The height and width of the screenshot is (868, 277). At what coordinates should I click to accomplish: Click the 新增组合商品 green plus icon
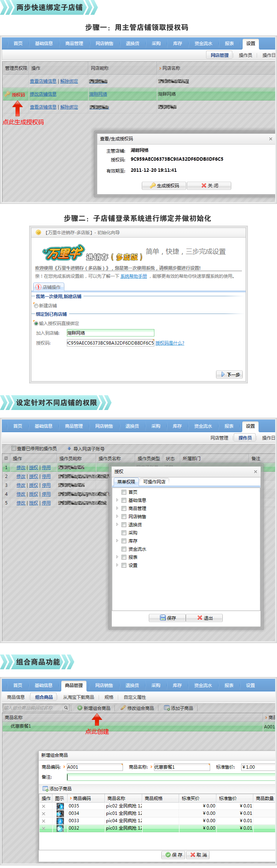pyautogui.click(x=80, y=708)
